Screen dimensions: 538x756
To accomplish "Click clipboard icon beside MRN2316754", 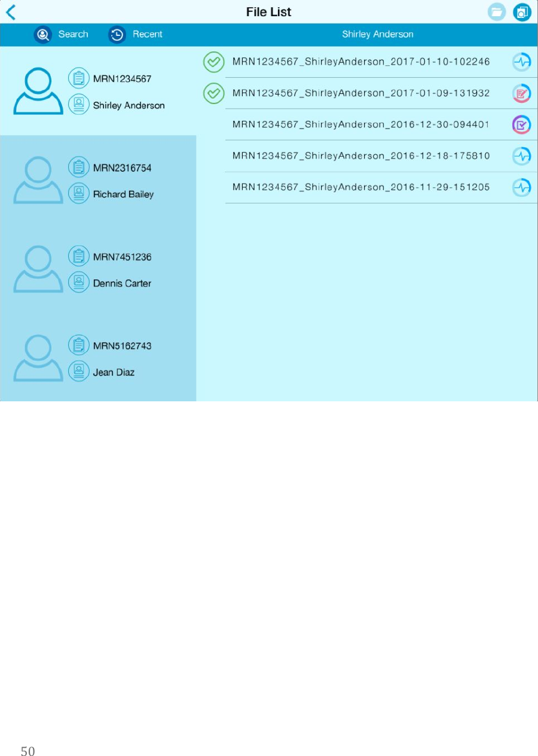I will tap(79, 167).
